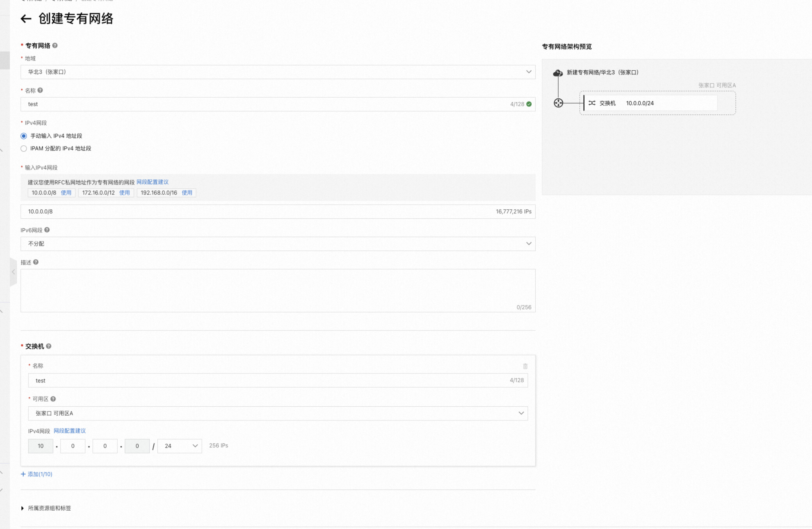Open the 可用区 availability zone dropdown
This screenshot has width=812, height=529.
(278, 413)
